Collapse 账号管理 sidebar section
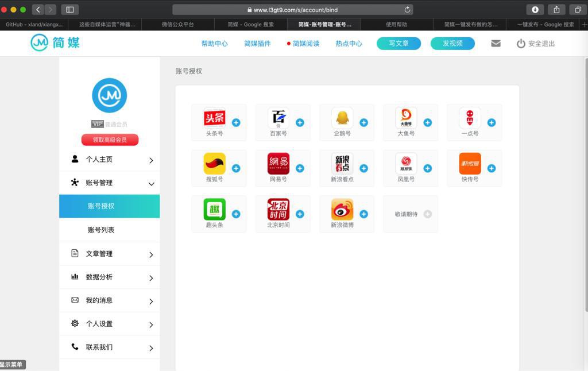The width and height of the screenshot is (588, 371). click(110, 183)
